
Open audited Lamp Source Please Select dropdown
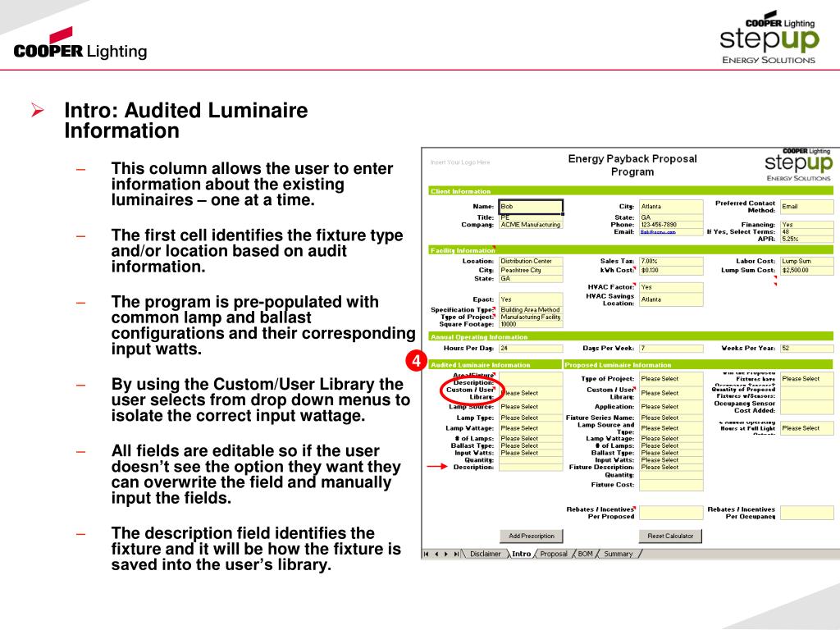(531, 407)
